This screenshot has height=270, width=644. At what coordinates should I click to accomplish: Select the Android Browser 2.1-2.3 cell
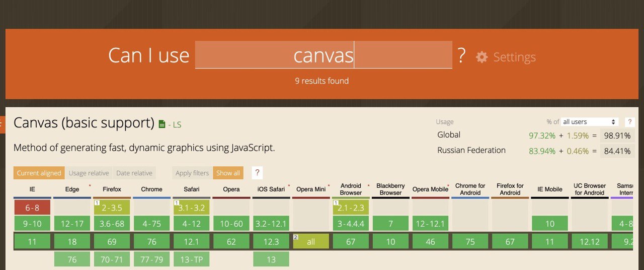pos(351,208)
